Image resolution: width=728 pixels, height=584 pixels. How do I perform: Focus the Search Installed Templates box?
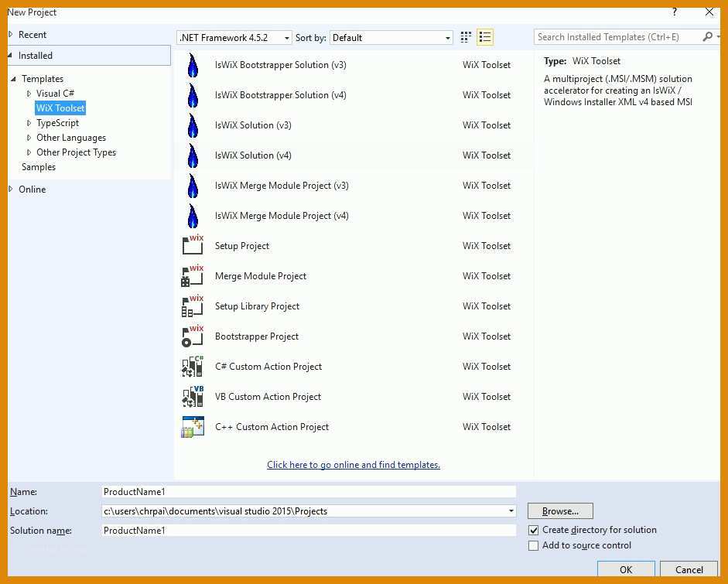pyautogui.click(x=619, y=36)
